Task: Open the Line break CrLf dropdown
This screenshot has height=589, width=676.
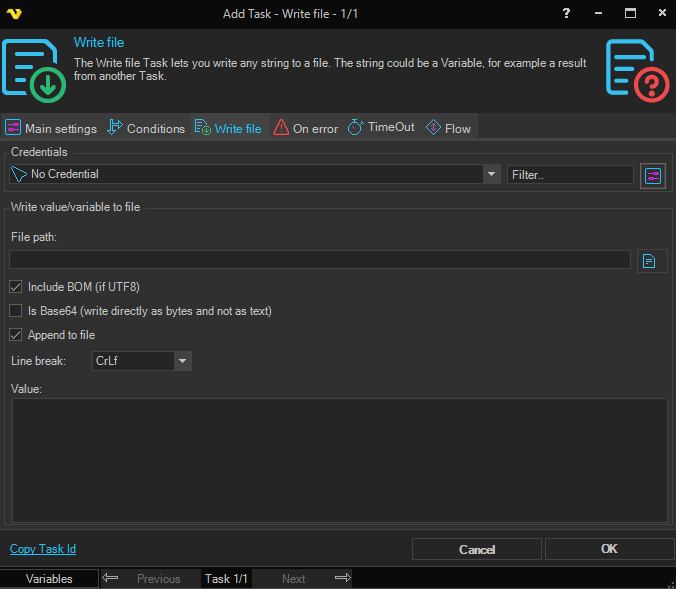Action: tap(181, 360)
